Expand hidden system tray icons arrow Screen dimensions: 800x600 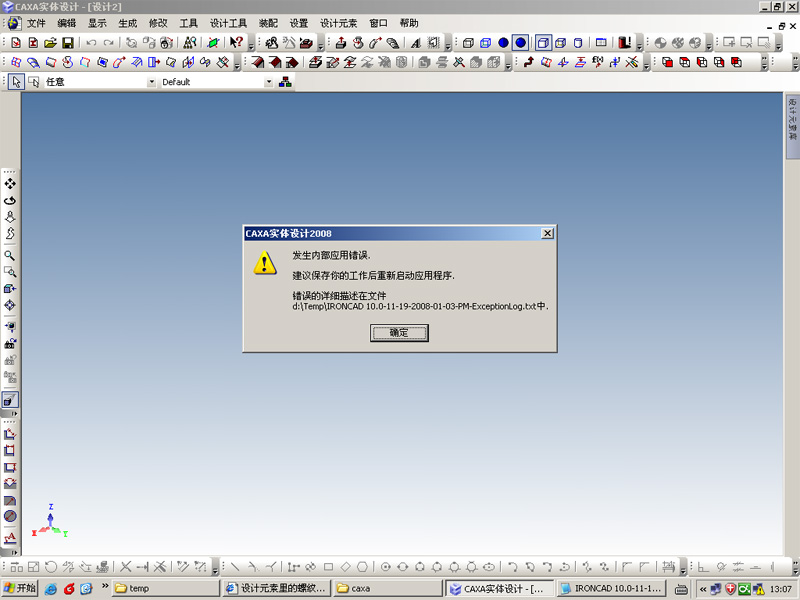click(x=703, y=589)
